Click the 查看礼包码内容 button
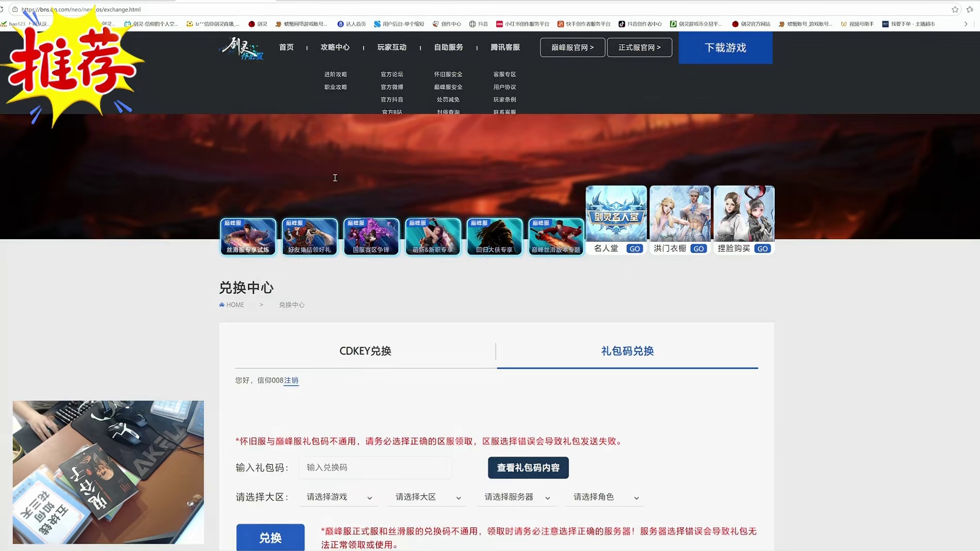The image size is (980, 551). click(528, 467)
